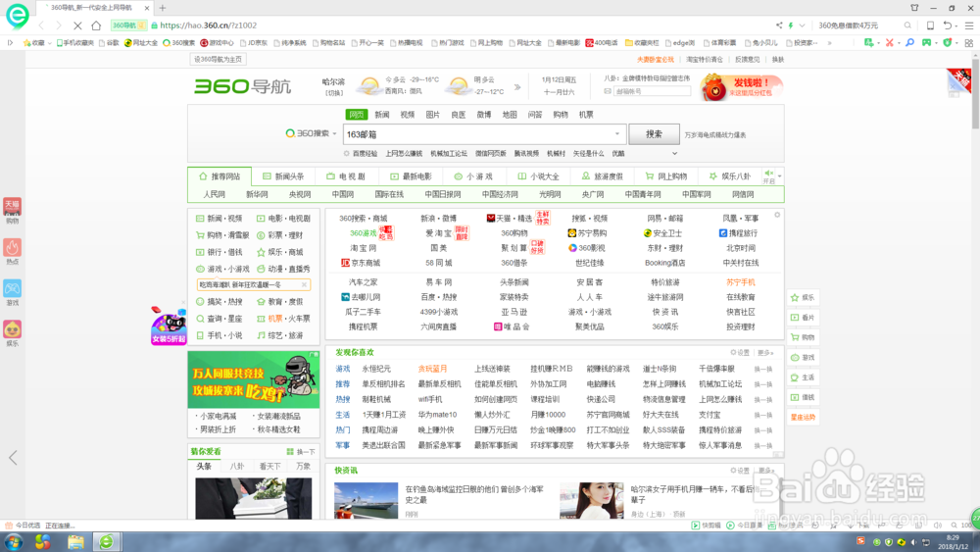Click the browser back arrow
The width and height of the screenshot is (980, 552).
click(x=41, y=25)
